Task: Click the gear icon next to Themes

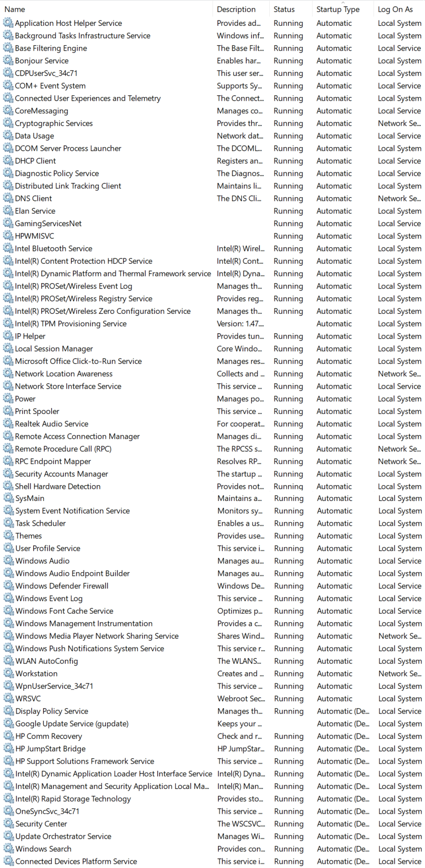Action: click(x=8, y=536)
